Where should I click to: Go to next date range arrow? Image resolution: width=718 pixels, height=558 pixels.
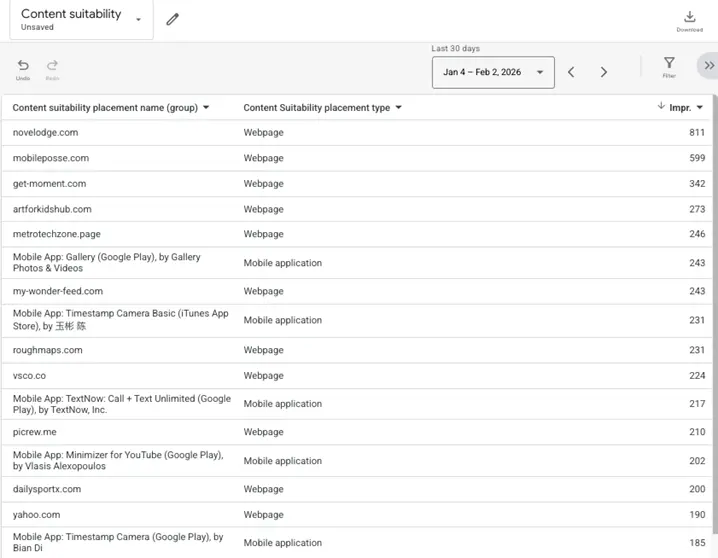(x=604, y=72)
